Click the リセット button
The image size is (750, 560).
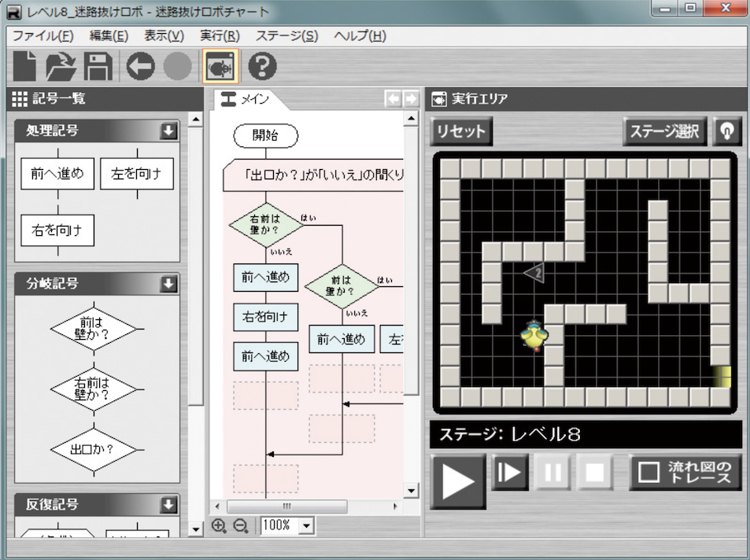461,131
